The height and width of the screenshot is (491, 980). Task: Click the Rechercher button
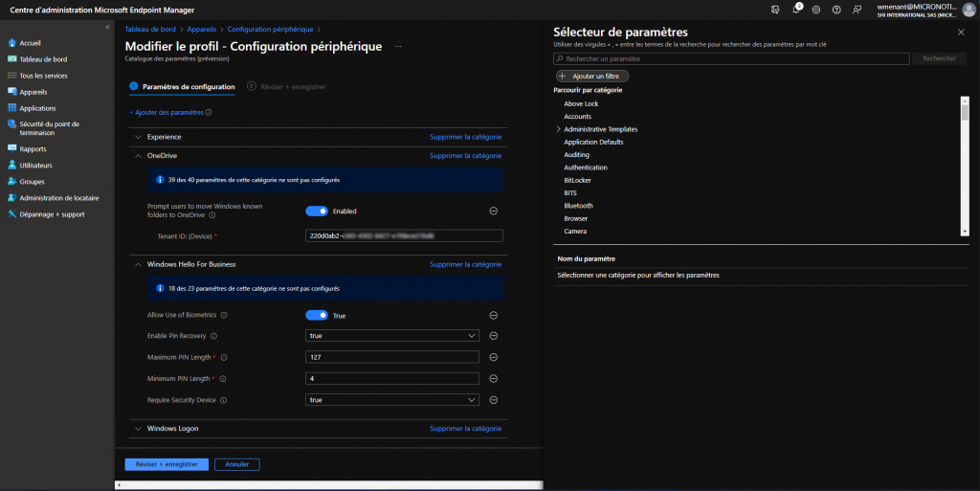point(939,58)
